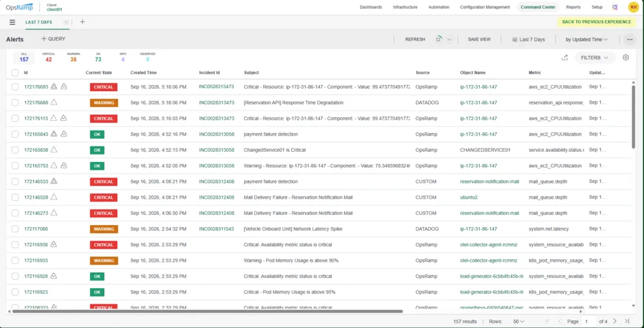Check the box for alert 172117088
This screenshot has width=644, height=328.
click(15, 229)
